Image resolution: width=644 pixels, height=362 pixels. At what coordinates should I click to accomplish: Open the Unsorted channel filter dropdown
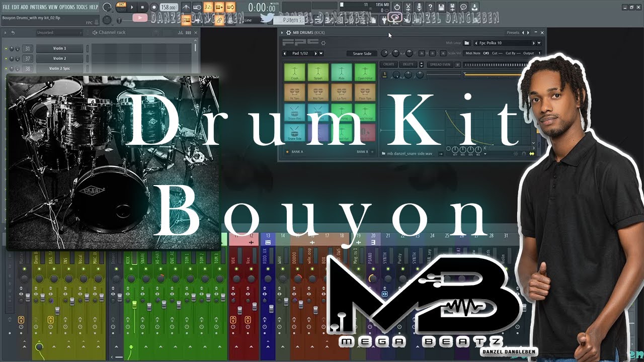59,33
